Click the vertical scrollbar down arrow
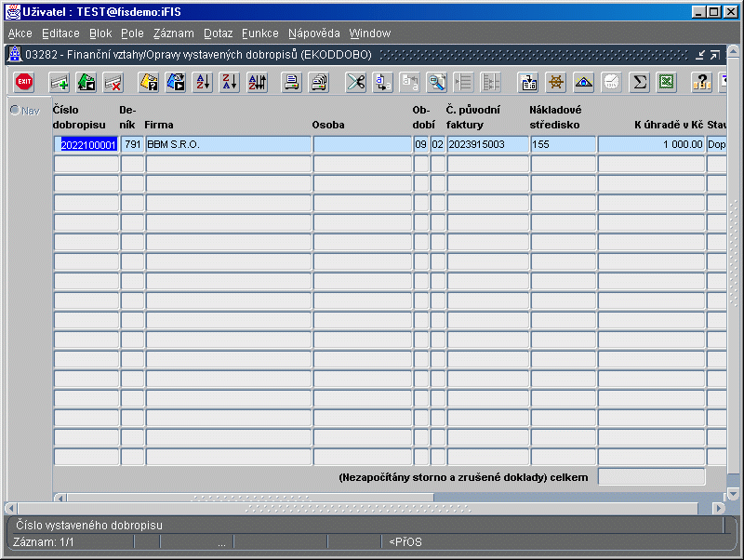Viewport: 744px width, 560px height. pyautogui.click(x=733, y=494)
